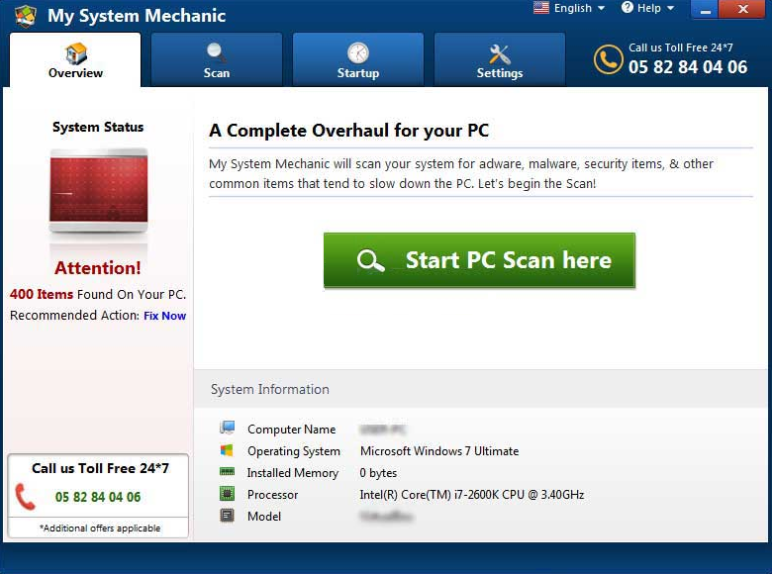Click the Startup tab clock icon
Image resolution: width=772 pixels, height=574 pixels.
pos(358,52)
